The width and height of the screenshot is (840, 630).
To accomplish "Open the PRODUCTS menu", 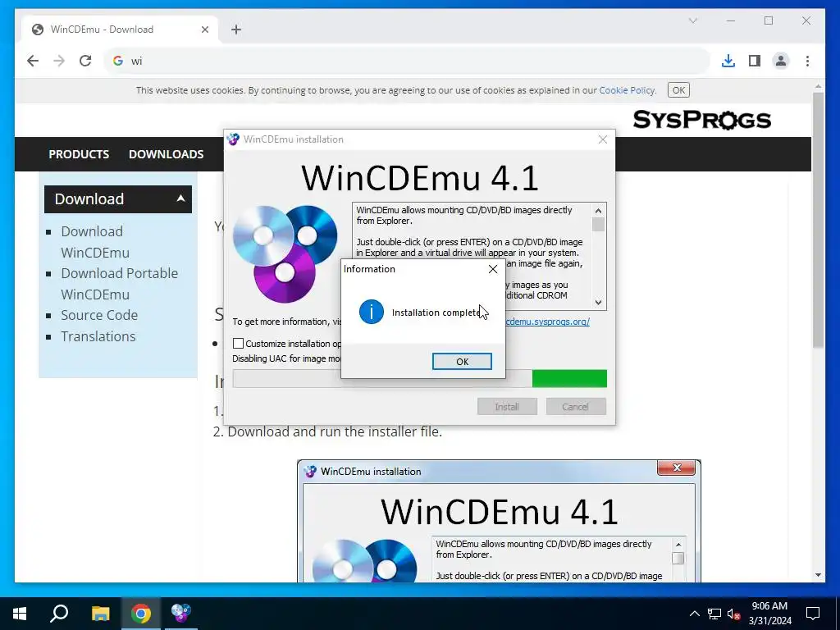I will [x=79, y=154].
